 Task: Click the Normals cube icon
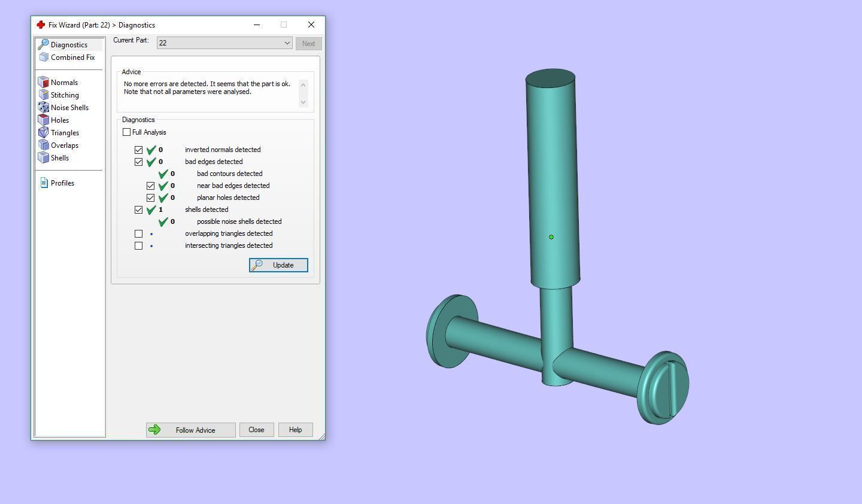pos(43,83)
